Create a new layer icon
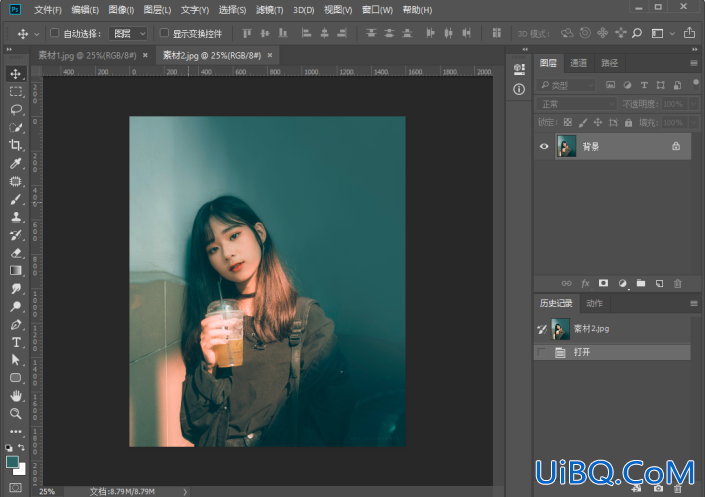 [659, 283]
